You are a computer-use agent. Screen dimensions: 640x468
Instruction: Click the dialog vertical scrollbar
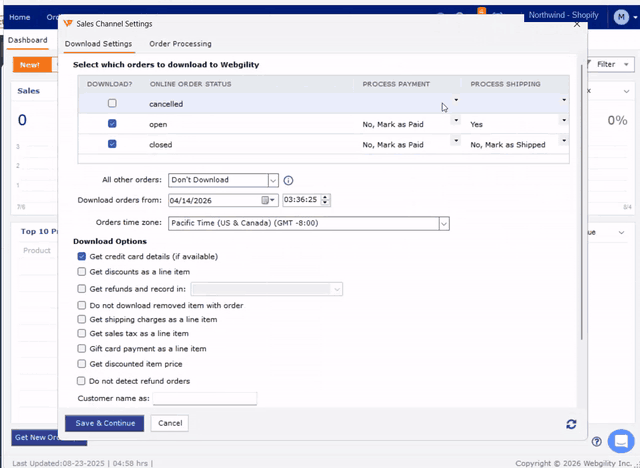coord(582,202)
